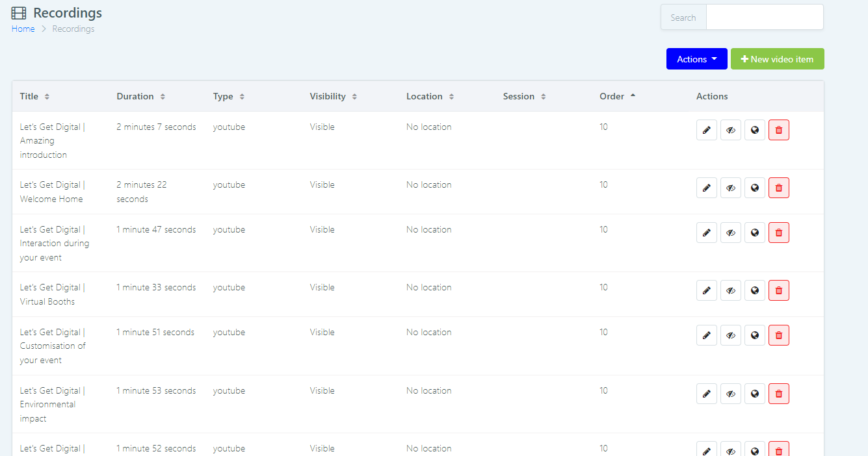This screenshot has height=456, width=868.
Task: Click globe icon for Interaction during your event
Action: point(755,233)
